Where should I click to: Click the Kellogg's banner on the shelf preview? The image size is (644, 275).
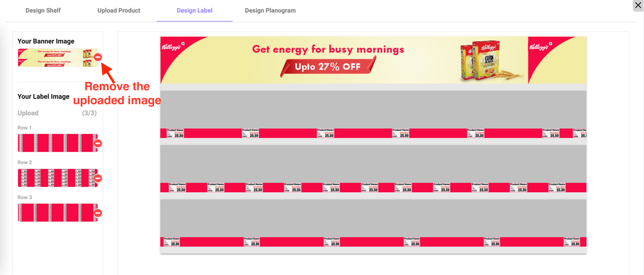pyautogui.click(x=373, y=60)
